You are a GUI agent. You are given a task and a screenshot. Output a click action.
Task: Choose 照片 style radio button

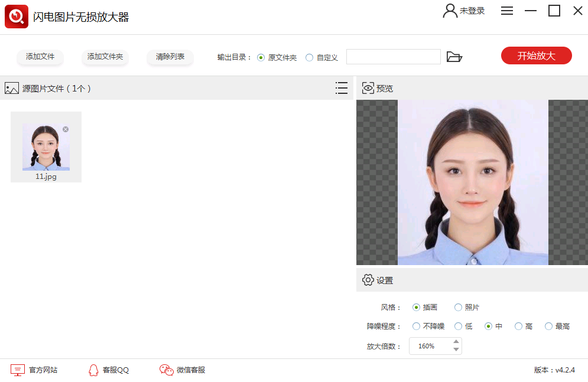pyautogui.click(x=458, y=307)
